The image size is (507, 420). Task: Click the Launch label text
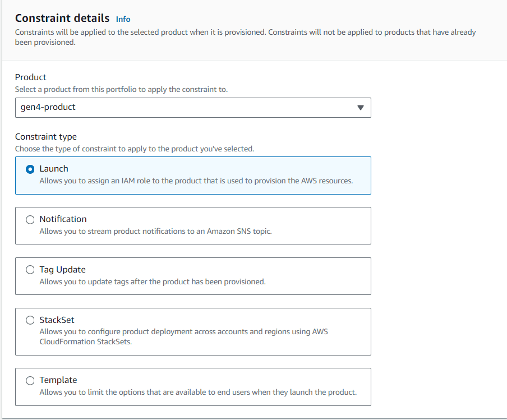tap(54, 169)
